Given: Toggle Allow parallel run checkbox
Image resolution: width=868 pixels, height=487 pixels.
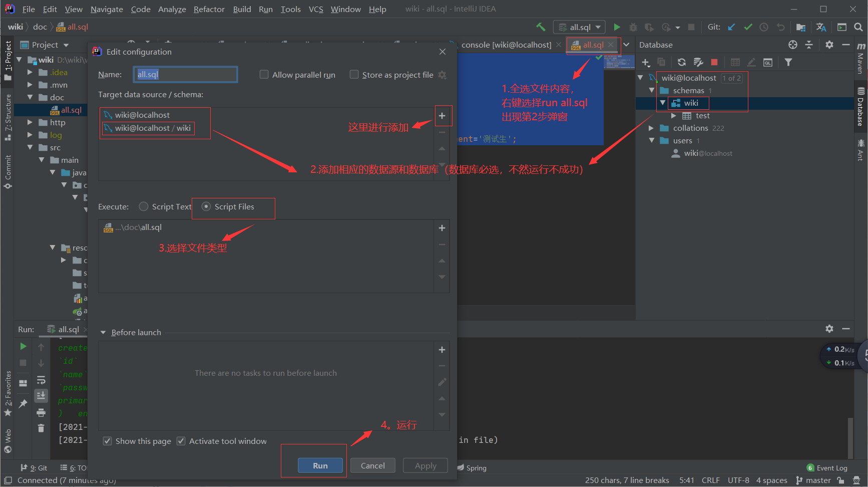Looking at the screenshot, I should (x=264, y=75).
